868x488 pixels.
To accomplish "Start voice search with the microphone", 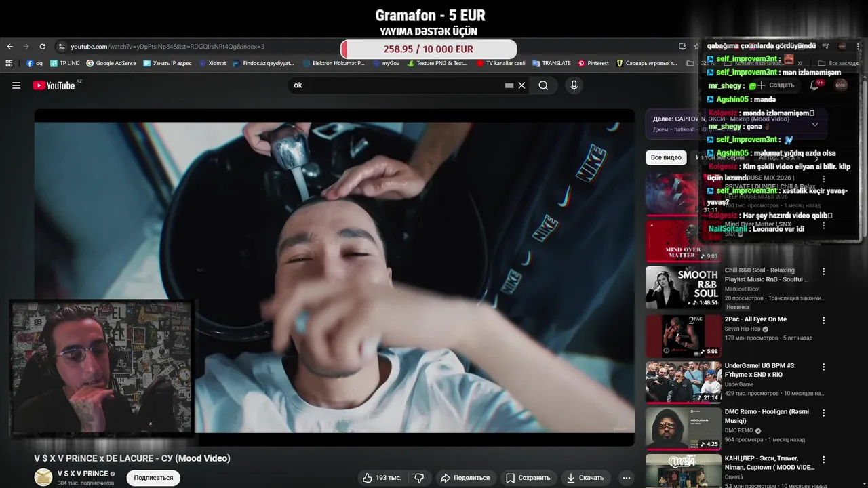I will point(574,85).
